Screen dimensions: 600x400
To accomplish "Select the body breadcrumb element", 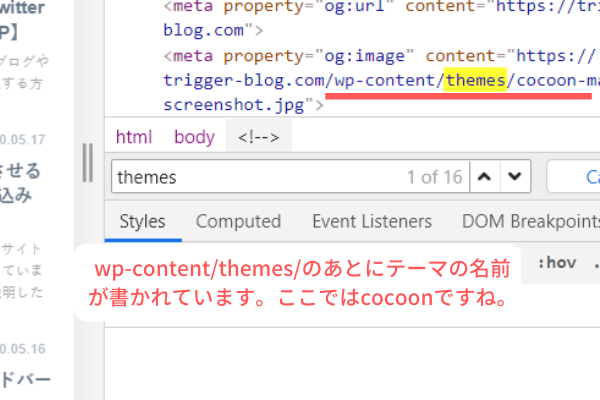I will 194,137.
